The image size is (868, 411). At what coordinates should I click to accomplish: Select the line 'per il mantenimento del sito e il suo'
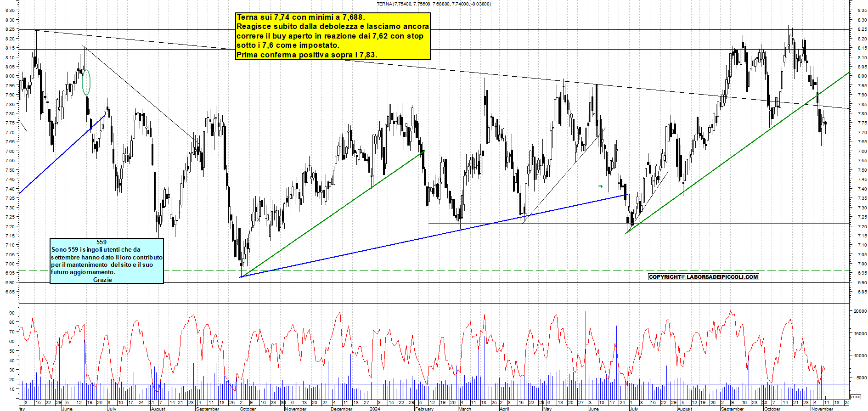102,265
